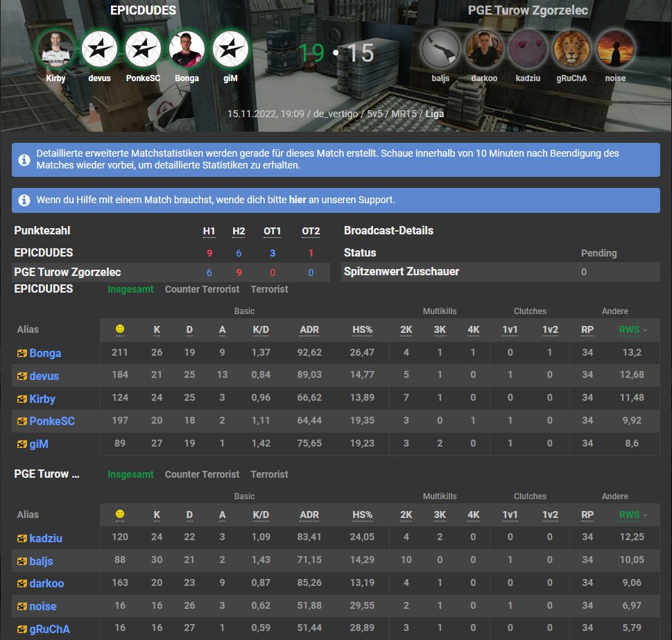The height and width of the screenshot is (640, 672).
Task: Click the flag icon next to baljs
Action: tap(22, 561)
